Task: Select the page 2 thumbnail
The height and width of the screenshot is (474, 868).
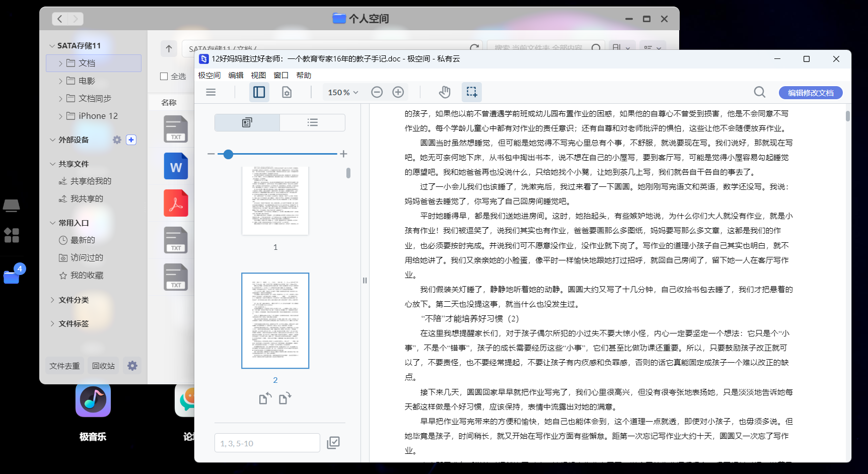Action: coord(275,320)
